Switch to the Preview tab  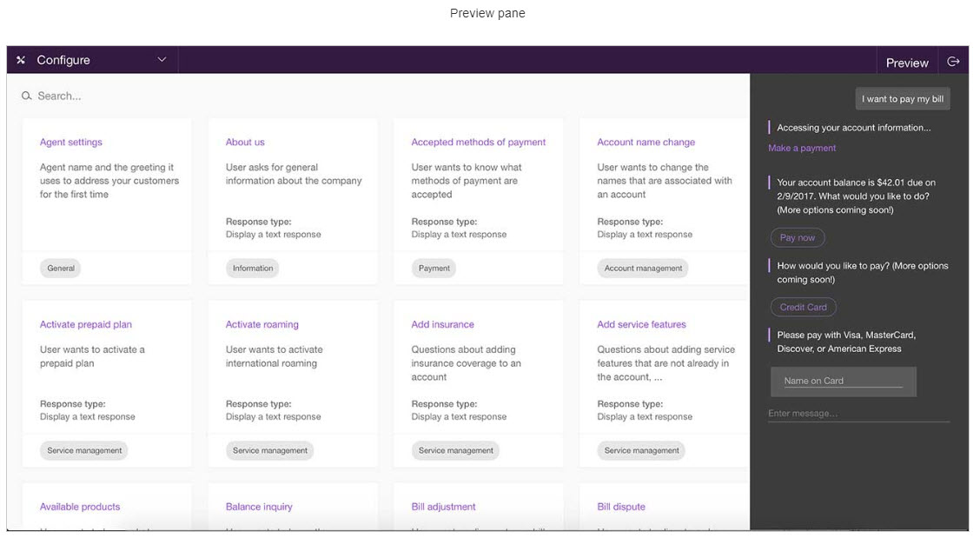[x=907, y=63]
